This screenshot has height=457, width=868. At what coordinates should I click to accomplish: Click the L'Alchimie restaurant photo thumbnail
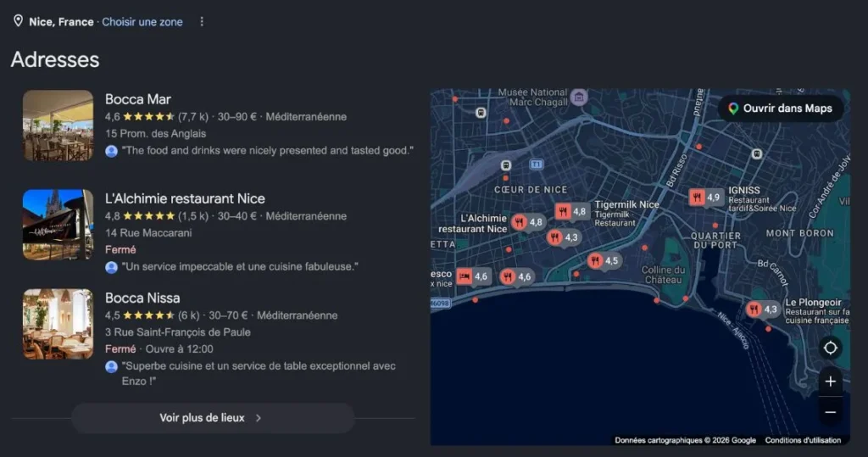click(x=58, y=225)
